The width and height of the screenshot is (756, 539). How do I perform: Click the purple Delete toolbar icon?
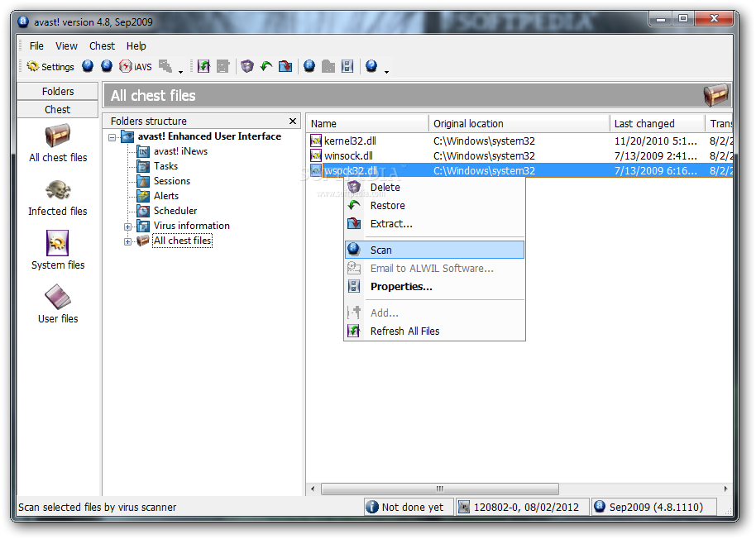point(247,66)
